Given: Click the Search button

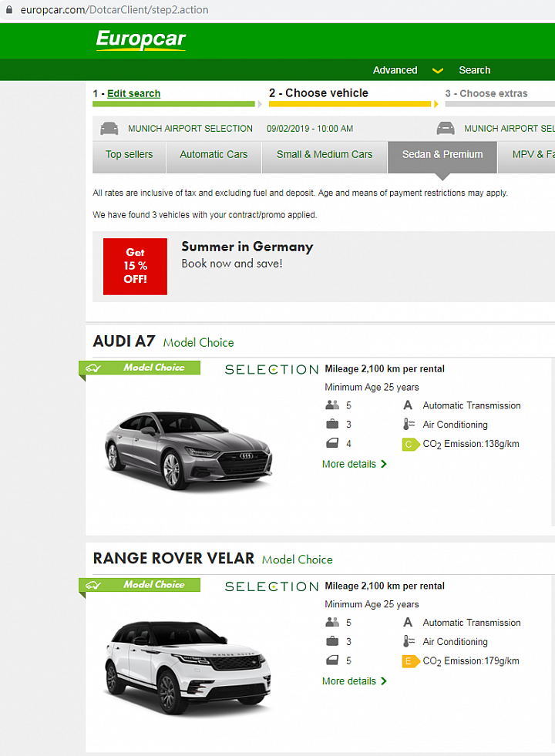Looking at the screenshot, I should [x=475, y=70].
